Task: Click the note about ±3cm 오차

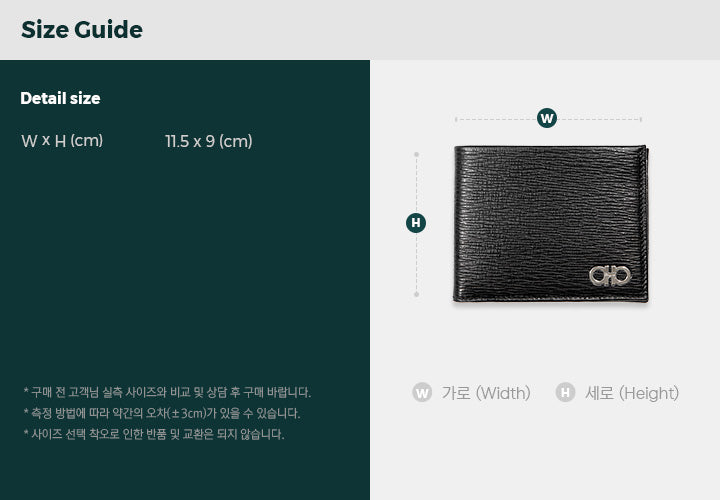Action: 162,413
